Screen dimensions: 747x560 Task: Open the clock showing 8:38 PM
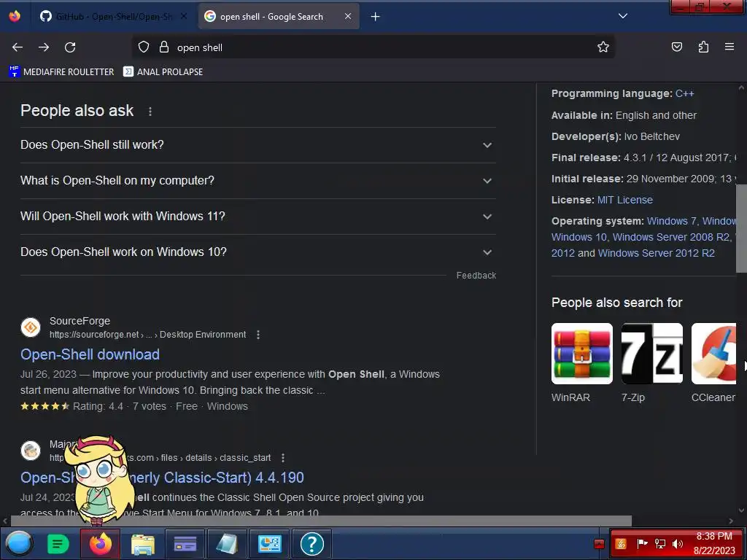[714, 544]
